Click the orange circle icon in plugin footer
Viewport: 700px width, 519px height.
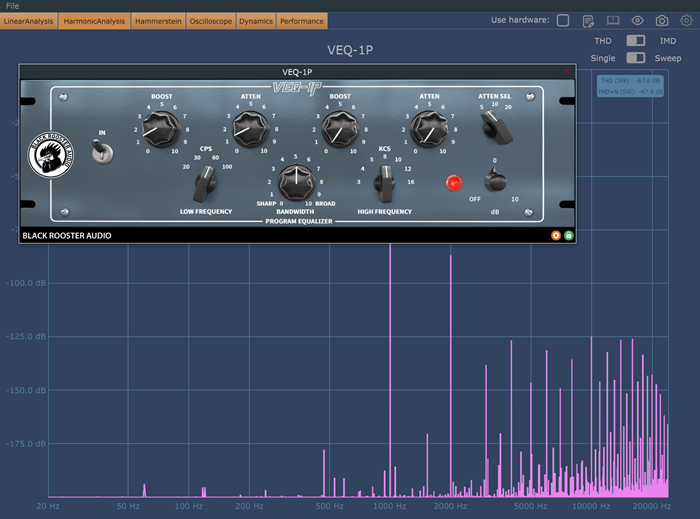(x=556, y=236)
